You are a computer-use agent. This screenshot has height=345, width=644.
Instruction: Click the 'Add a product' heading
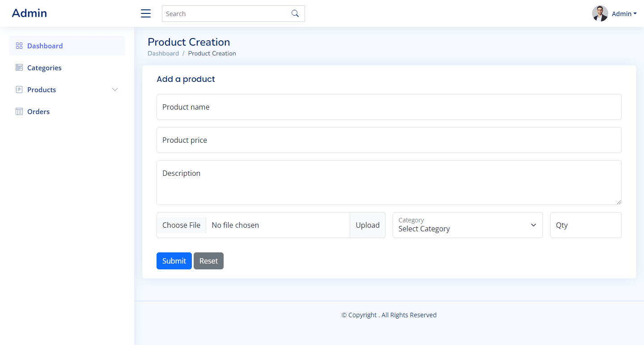pyautogui.click(x=186, y=79)
